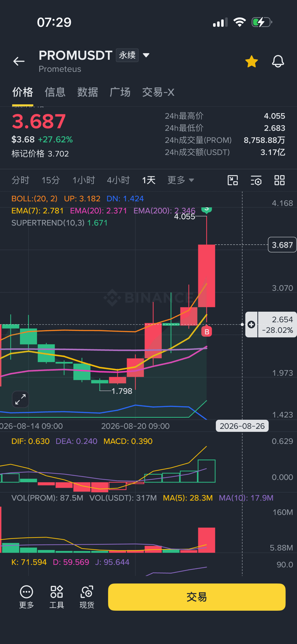Tap the MA(5): 28.3M volume label
This screenshot has width=297, height=644.
click(x=188, y=498)
